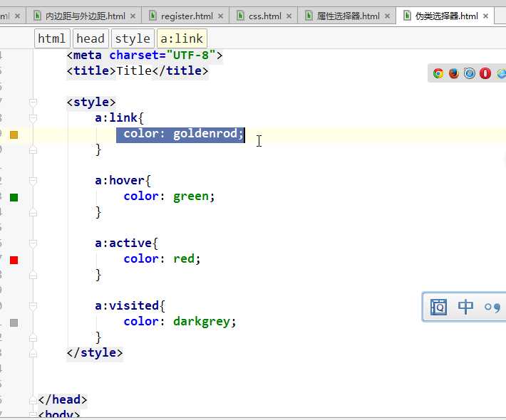Click red color swatch in gutter
This screenshot has height=420, width=506.
(14, 260)
